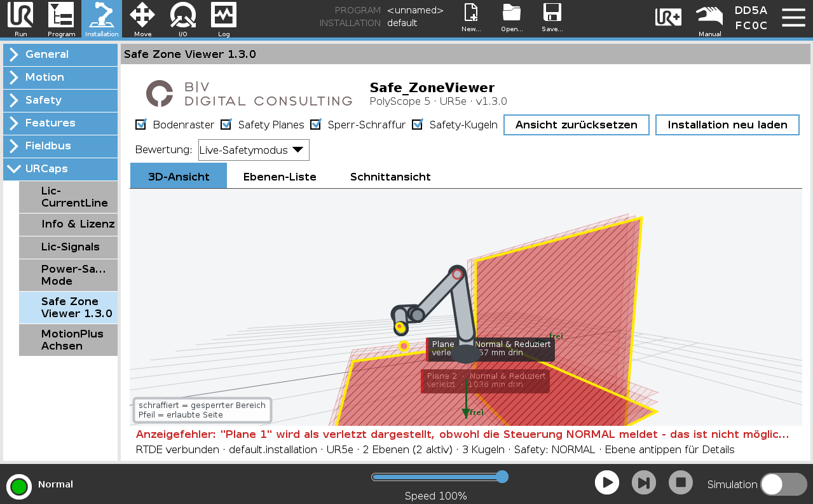Open the Log waveform icon

224,19
